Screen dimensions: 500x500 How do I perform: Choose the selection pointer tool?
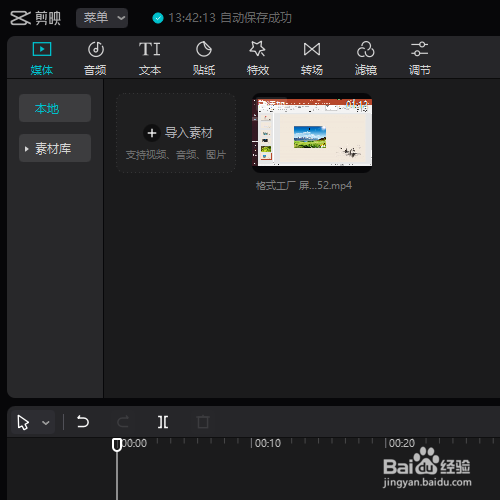coord(23,422)
